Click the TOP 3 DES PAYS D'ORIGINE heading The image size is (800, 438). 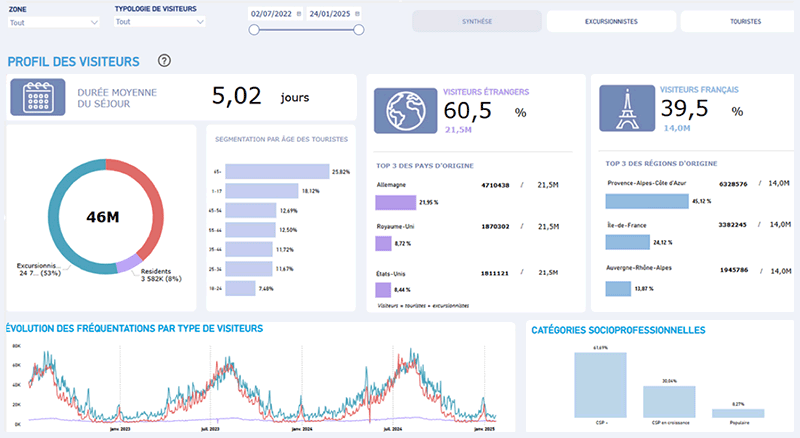425,166
